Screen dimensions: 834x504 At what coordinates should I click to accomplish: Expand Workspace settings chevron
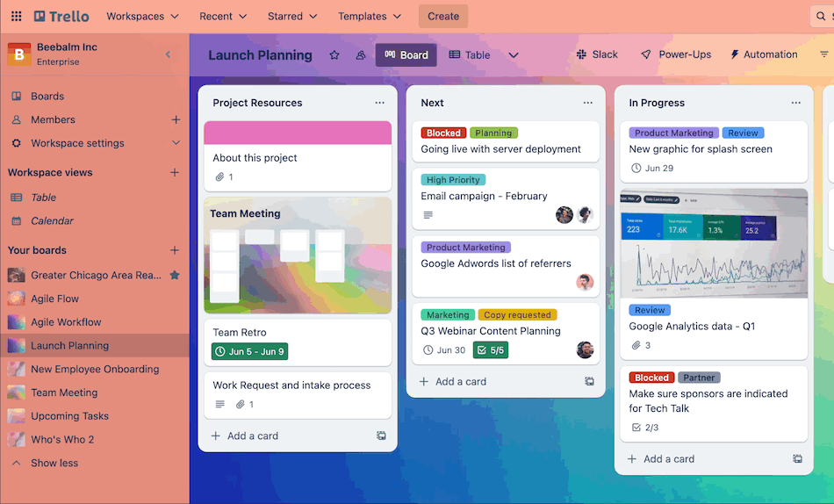pyautogui.click(x=176, y=142)
